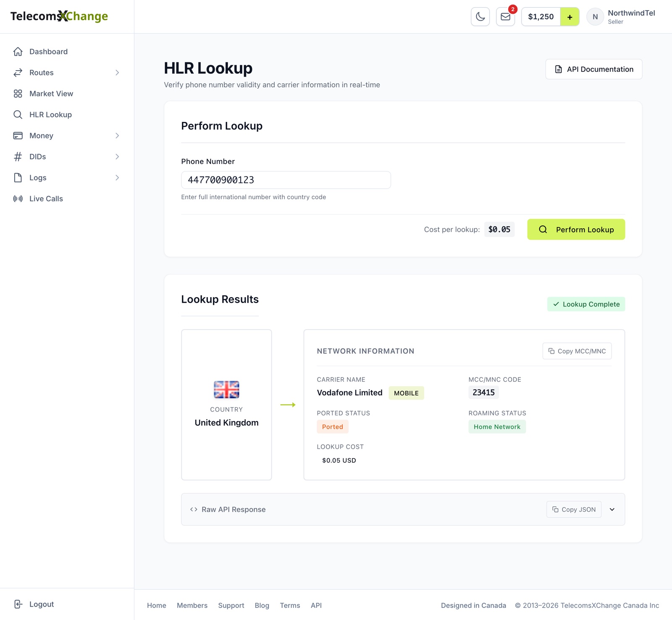Click the Logs file icon

coord(18,178)
